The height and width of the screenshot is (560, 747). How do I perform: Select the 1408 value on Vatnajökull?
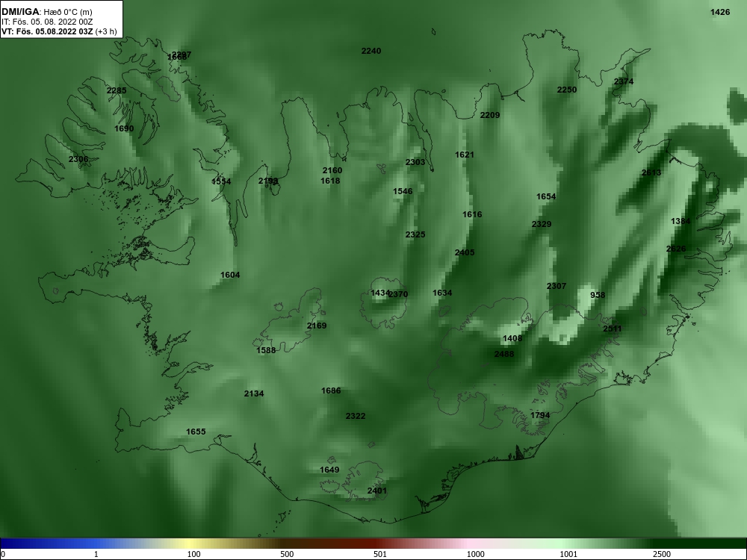coord(512,338)
